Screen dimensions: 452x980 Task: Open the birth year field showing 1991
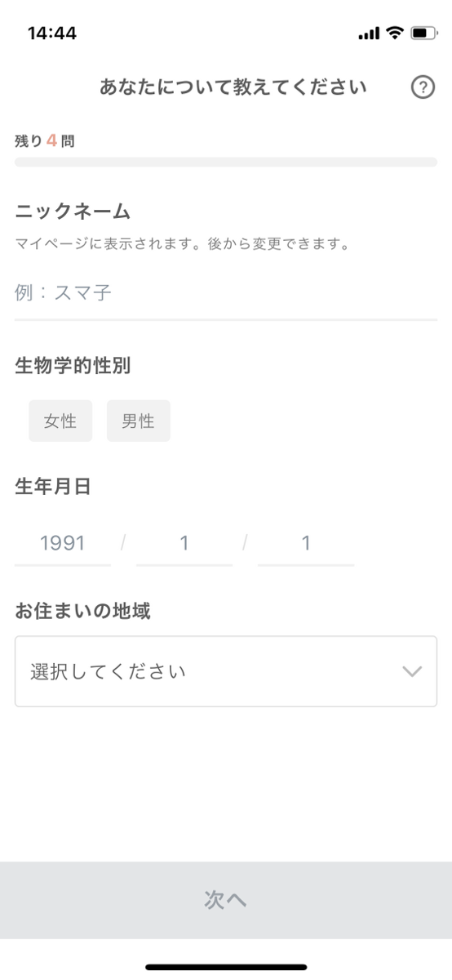click(63, 543)
